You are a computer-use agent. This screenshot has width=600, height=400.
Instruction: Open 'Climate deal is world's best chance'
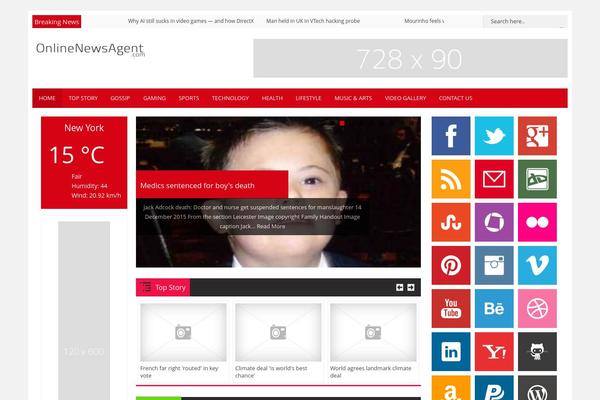click(x=271, y=372)
